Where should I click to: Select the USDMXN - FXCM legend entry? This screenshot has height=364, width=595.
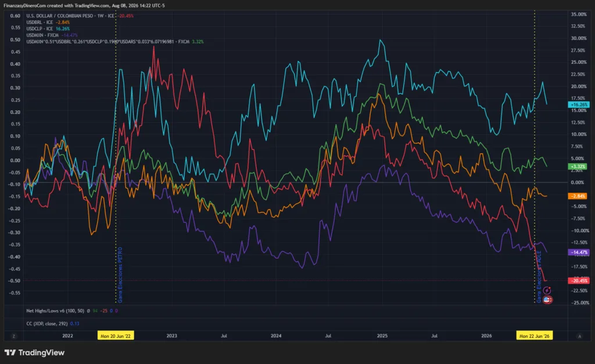(42, 35)
